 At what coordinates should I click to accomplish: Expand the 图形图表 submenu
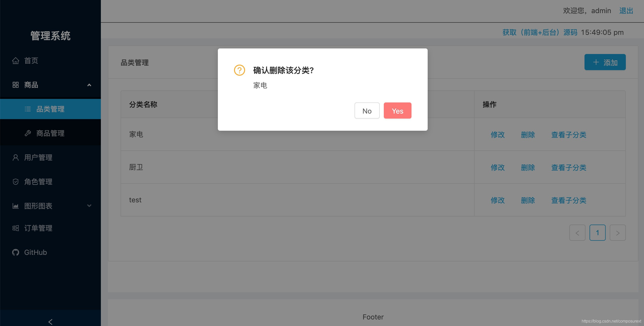[89, 206]
